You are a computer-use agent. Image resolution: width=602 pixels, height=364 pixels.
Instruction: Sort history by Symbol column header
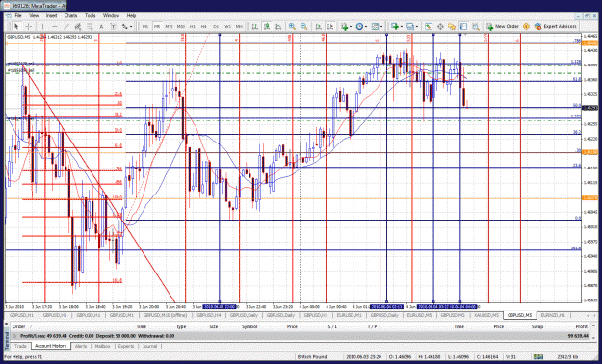click(249, 326)
